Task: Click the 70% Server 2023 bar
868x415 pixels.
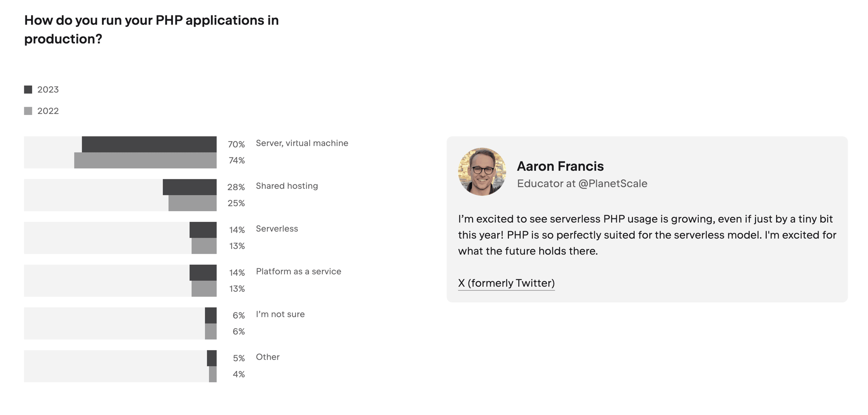Action: [149, 144]
